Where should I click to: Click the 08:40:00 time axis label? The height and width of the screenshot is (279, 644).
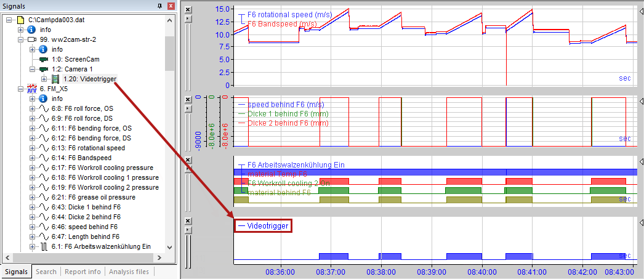point(481,272)
